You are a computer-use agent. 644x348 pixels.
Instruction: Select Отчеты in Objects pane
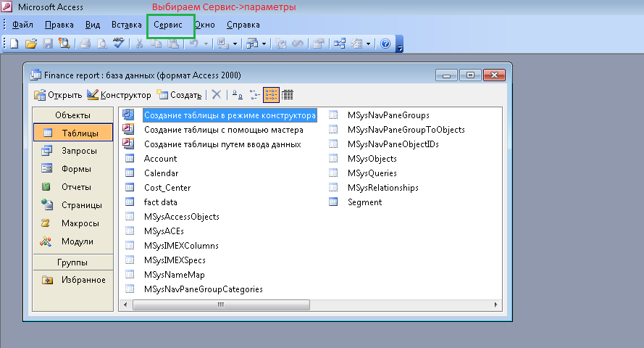73,187
